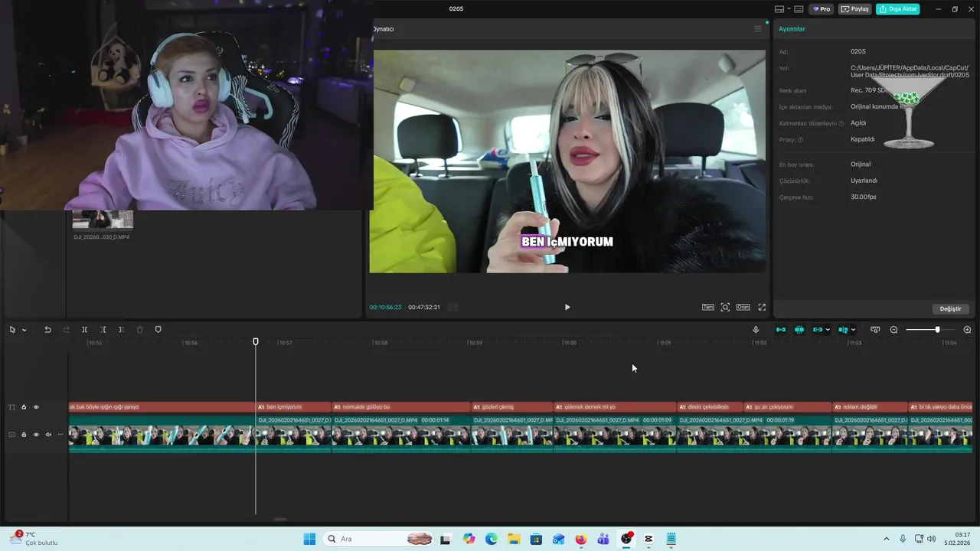The image size is (980, 551).
Task: Expand preview axis dropdown arrow
Action: 853,330
